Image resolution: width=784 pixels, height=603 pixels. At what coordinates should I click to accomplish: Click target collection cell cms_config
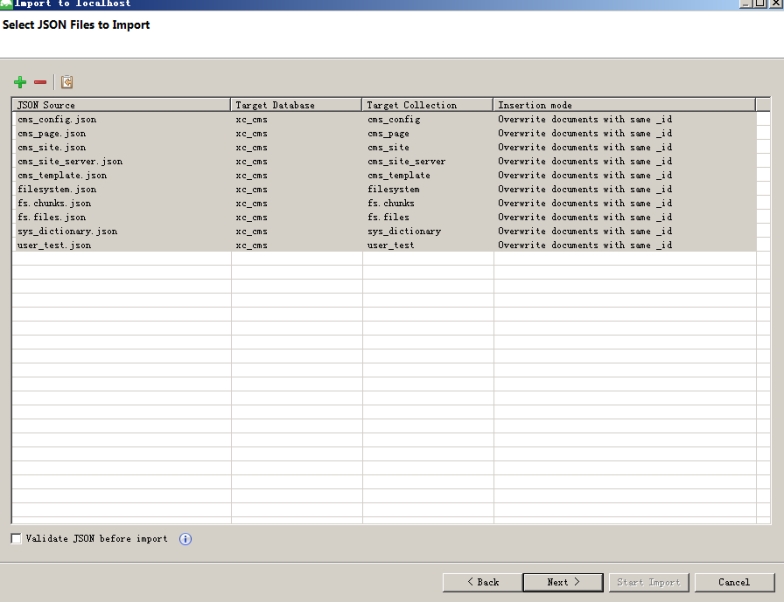428,120
